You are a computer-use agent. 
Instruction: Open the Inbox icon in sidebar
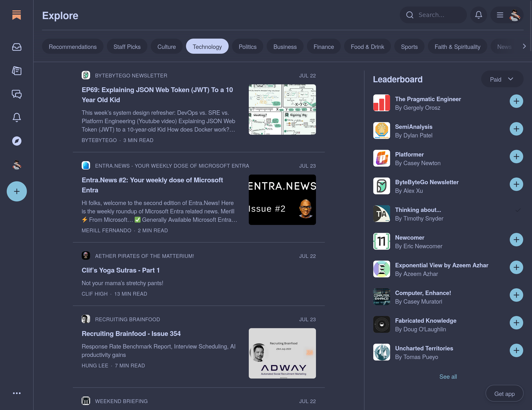17,47
